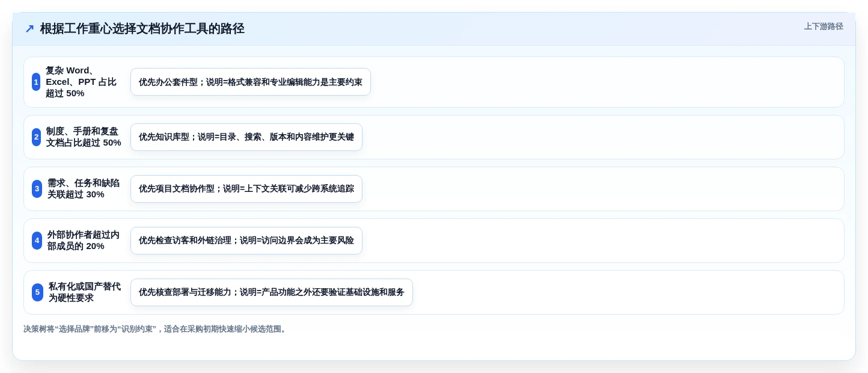Click the step 1 number badge
This screenshot has width=868, height=373.
click(36, 82)
